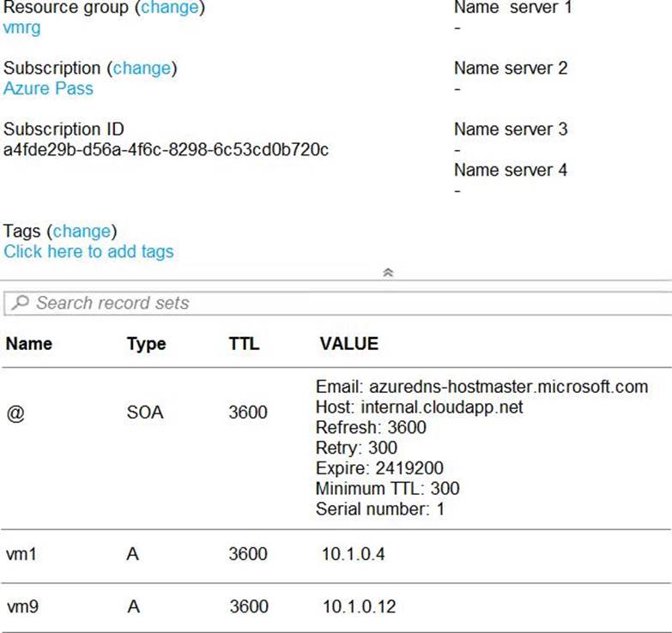The height and width of the screenshot is (633, 672).
Task: Sort records by the Name column header
Action: tap(28, 344)
